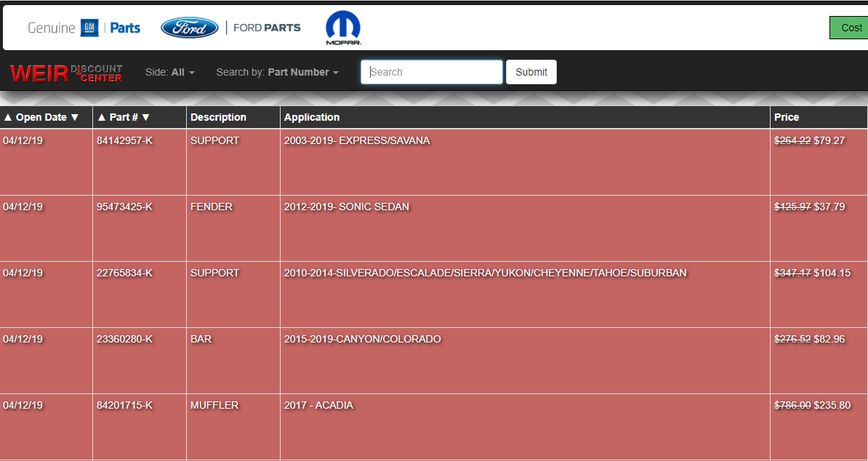This screenshot has width=868, height=461.
Task: Sort Part # ascending with up arrow
Action: tap(102, 117)
